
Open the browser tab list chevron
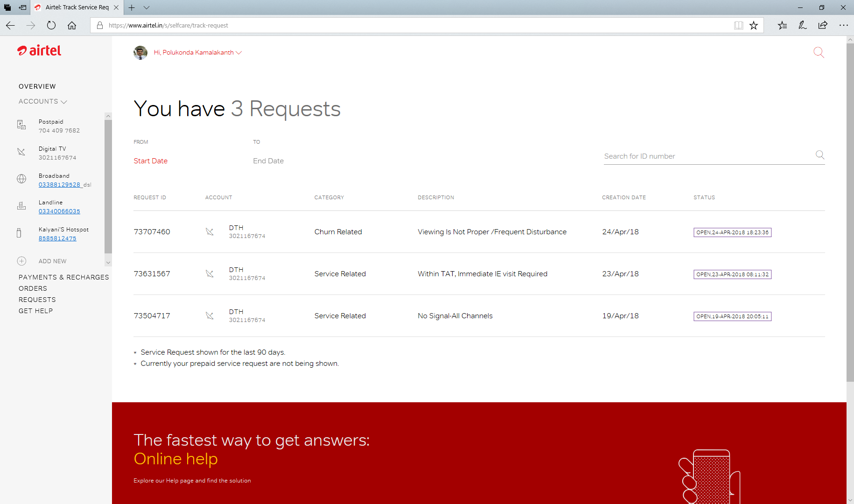[147, 7]
